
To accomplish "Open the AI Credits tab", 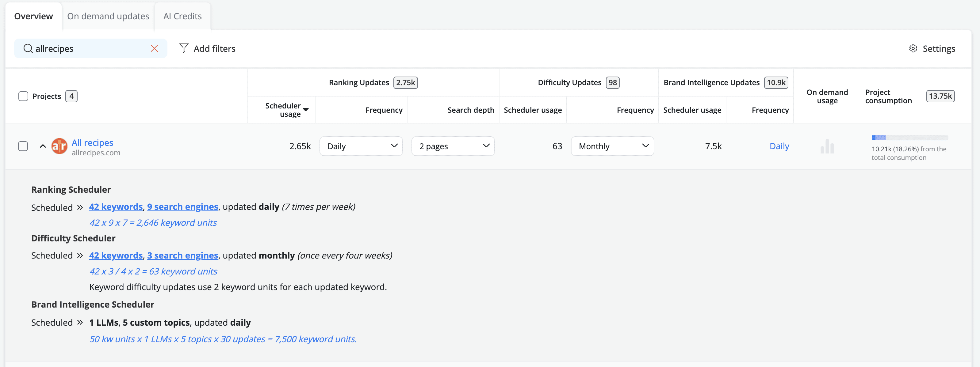I will [x=183, y=16].
